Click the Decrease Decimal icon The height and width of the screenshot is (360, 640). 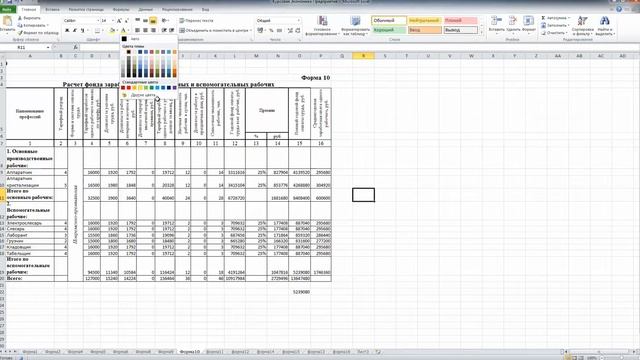(x=298, y=31)
